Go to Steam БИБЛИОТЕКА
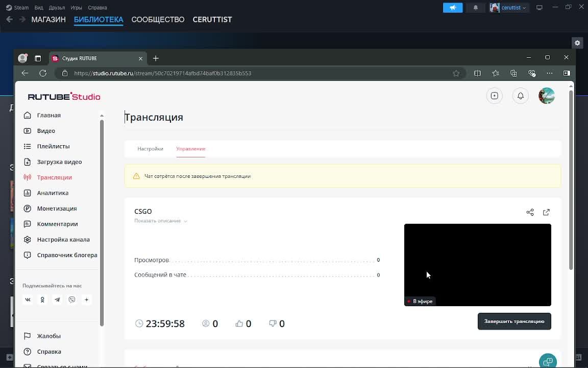Screen dimensions: 588x368 (x=99, y=19)
